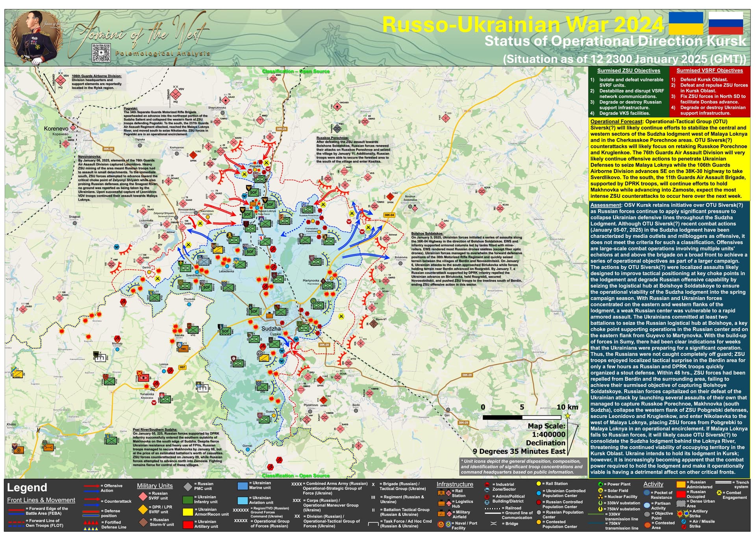Click the Ukrainian Artillery unit legend swatch
This screenshot has width=756, height=533.
tap(188, 524)
